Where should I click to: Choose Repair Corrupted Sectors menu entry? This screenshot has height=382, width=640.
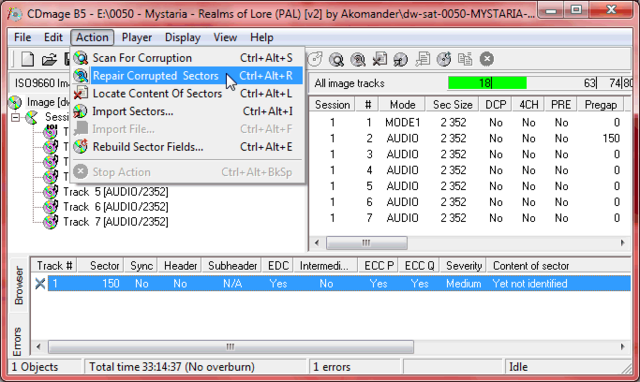(x=187, y=76)
